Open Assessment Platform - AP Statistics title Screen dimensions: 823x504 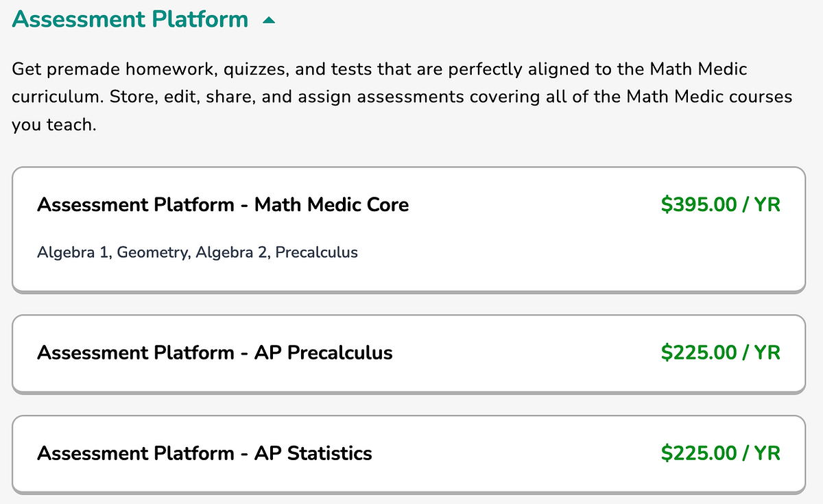pyautogui.click(x=204, y=453)
